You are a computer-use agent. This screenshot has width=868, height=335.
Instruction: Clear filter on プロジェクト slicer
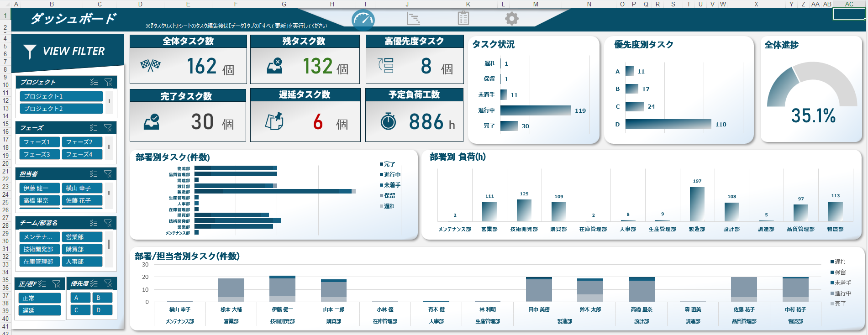(x=108, y=82)
